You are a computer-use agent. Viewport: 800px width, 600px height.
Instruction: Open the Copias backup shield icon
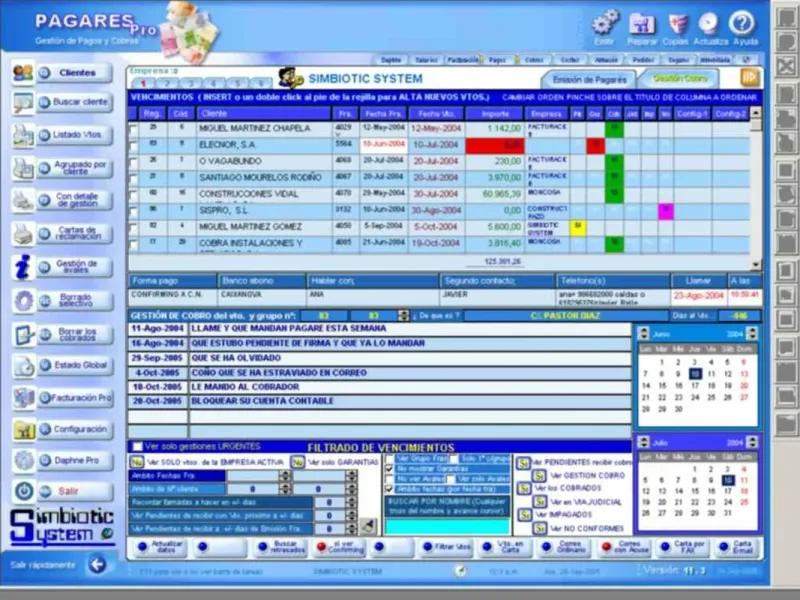pyautogui.click(x=677, y=23)
